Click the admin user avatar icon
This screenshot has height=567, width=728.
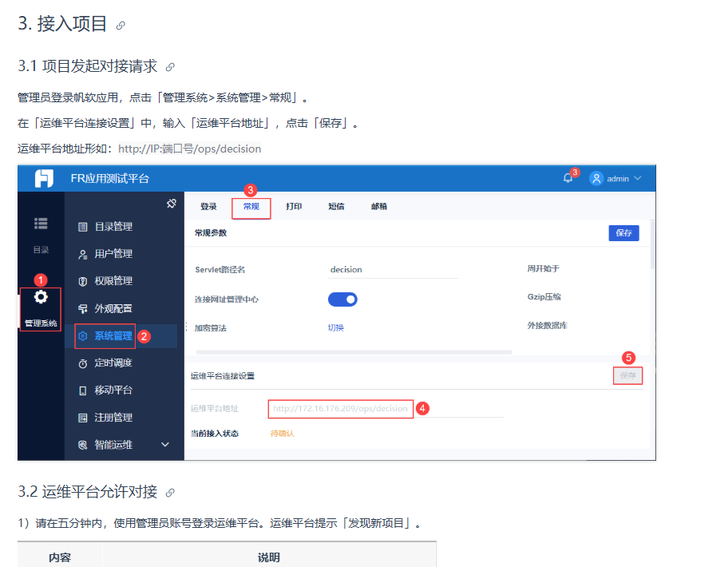click(x=596, y=178)
